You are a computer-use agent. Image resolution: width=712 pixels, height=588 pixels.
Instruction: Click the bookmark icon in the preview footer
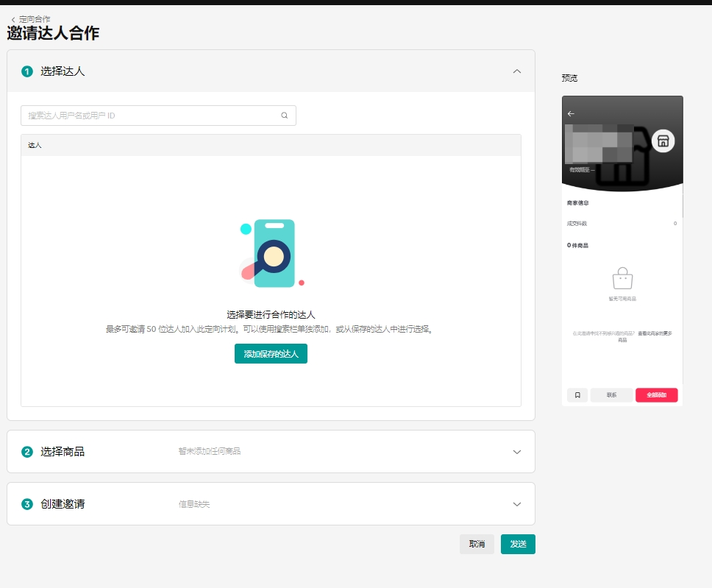(x=577, y=395)
